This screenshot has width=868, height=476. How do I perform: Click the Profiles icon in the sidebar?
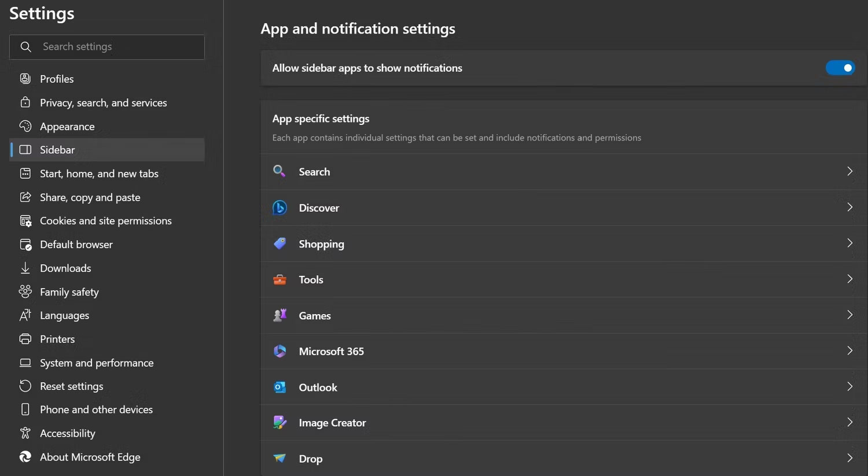(x=25, y=79)
